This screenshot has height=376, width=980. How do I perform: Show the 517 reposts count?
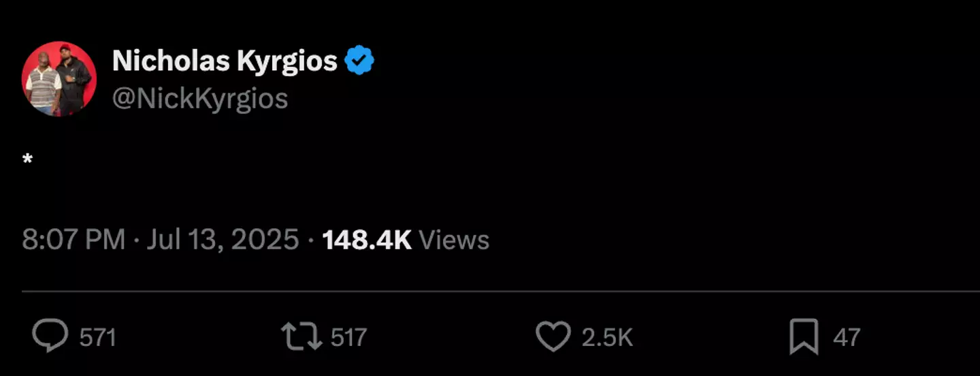pyautogui.click(x=349, y=338)
